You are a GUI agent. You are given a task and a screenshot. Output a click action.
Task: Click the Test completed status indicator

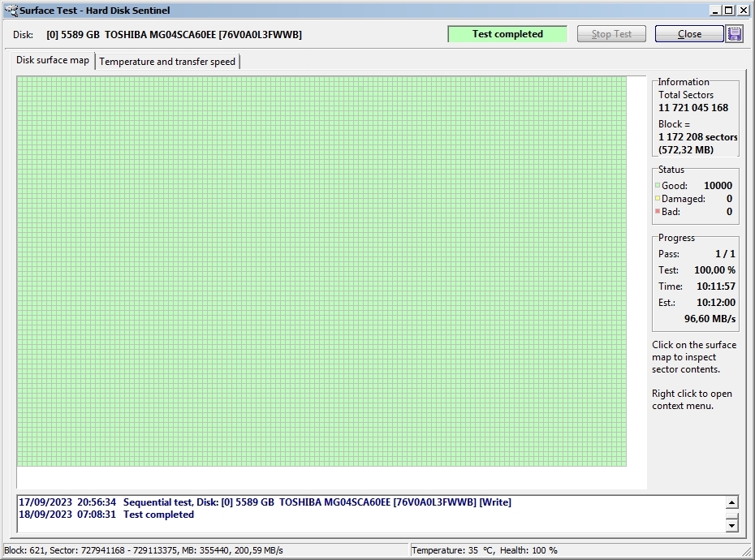[x=507, y=34]
